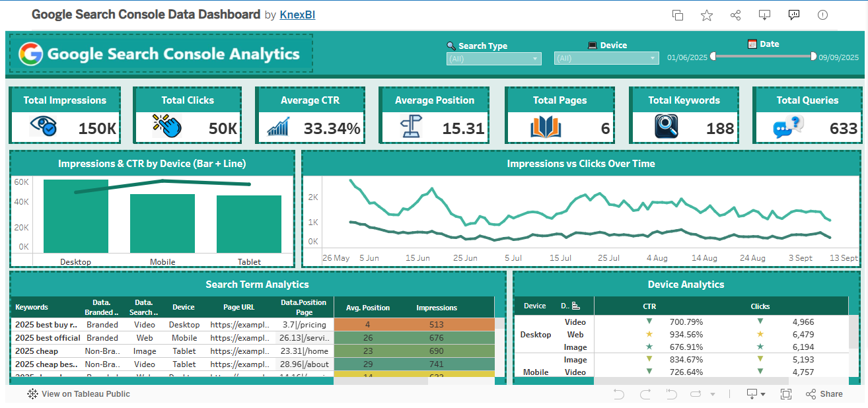
Task: Open the comments speech bubble icon
Action: click(x=794, y=15)
